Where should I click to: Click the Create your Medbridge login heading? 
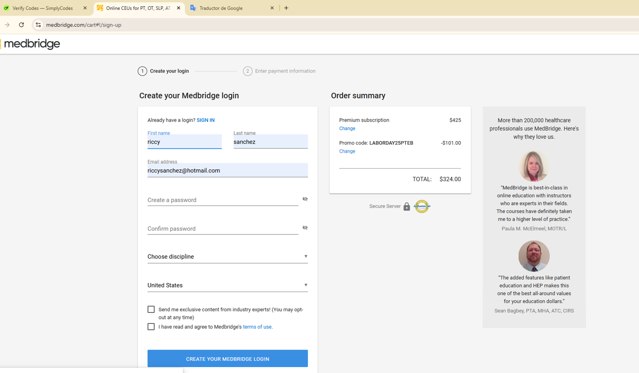[x=189, y=95]
